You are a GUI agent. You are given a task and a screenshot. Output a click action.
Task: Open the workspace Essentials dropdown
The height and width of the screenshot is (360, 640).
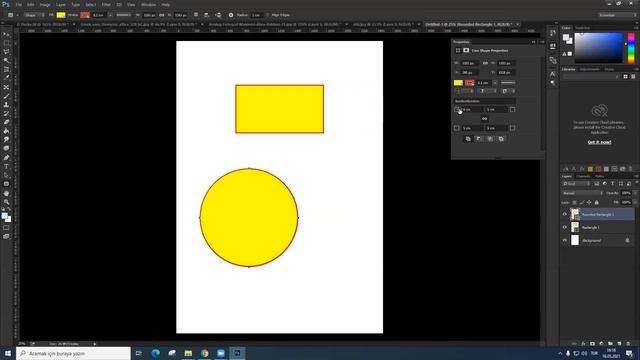coord(617,15)
